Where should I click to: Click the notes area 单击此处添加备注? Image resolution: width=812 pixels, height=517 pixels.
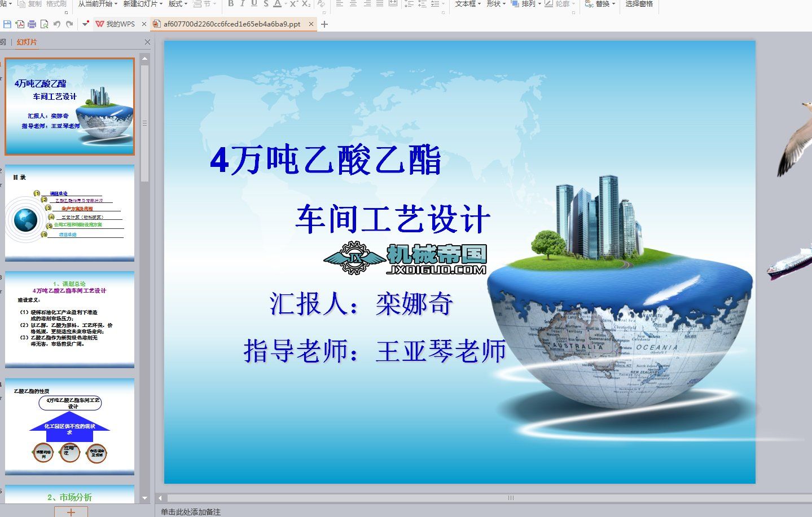[191, 512]
